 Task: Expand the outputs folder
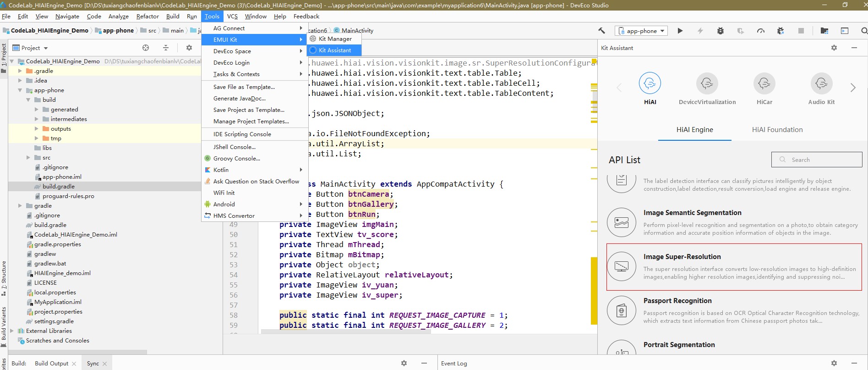click(36, 129)
